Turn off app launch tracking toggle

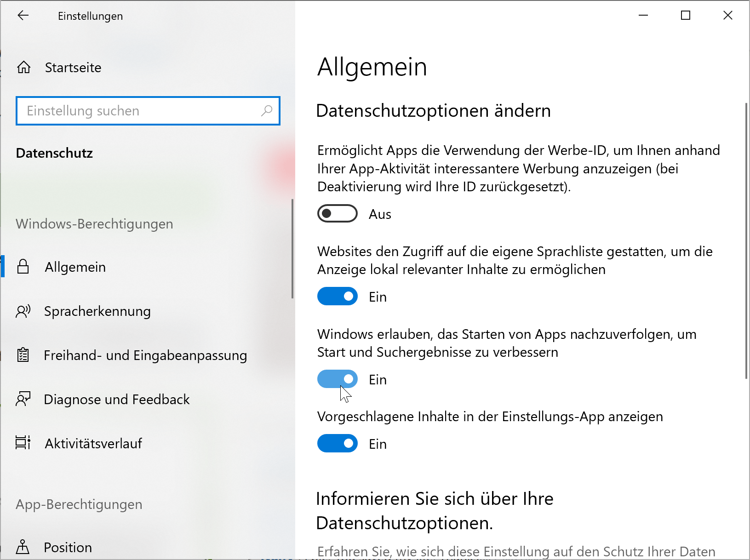(337, 379)
